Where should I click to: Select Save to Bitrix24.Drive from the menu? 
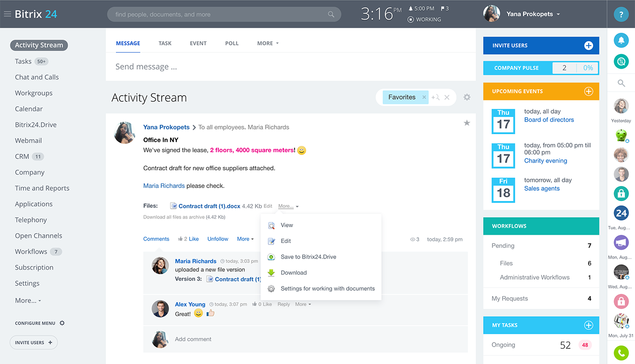click(x=307, y=257)
